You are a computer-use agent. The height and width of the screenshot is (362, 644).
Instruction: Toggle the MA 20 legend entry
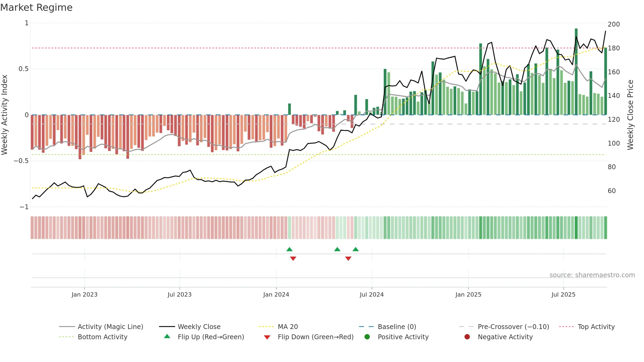click(278, 327)
